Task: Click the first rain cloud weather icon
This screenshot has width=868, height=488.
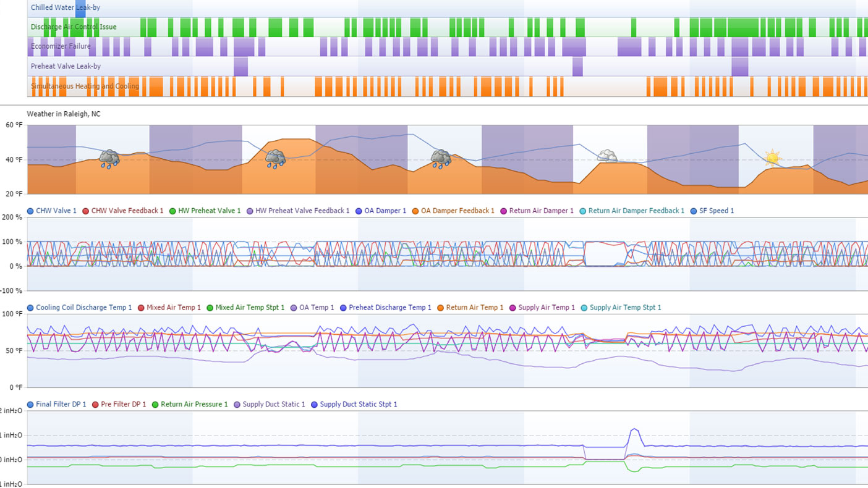Action: coord(109,159)
